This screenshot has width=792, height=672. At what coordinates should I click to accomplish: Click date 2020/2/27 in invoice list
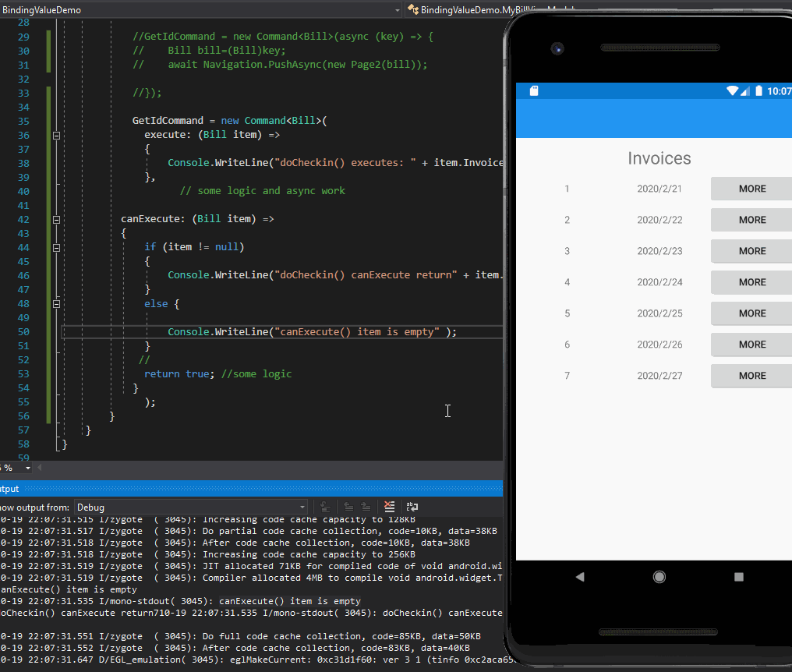point(659,376)
